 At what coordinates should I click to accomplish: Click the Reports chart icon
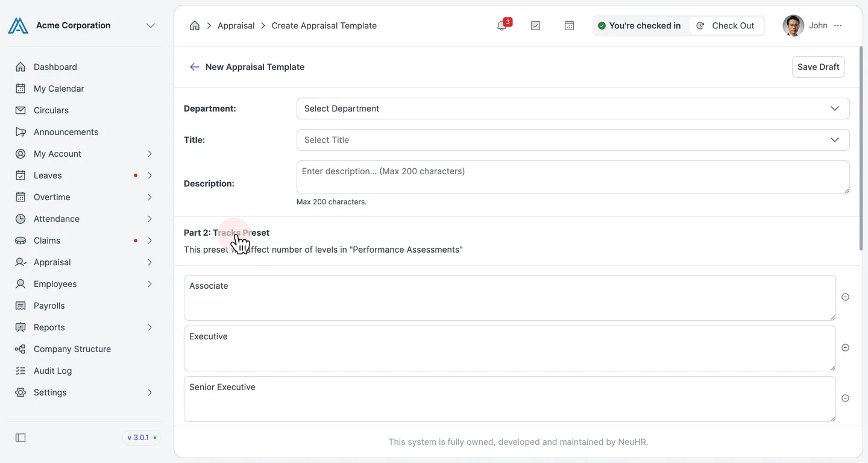(x=20, y=327)
